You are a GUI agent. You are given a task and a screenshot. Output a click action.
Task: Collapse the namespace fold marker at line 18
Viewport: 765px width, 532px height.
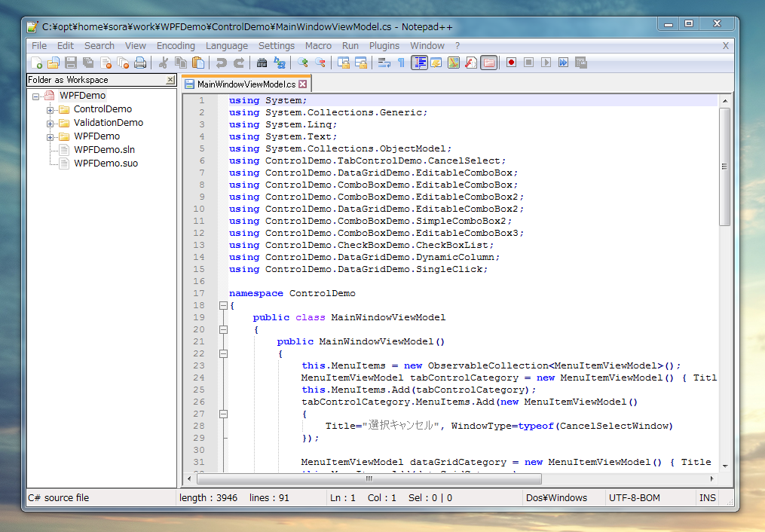click(x=222, y=305)
